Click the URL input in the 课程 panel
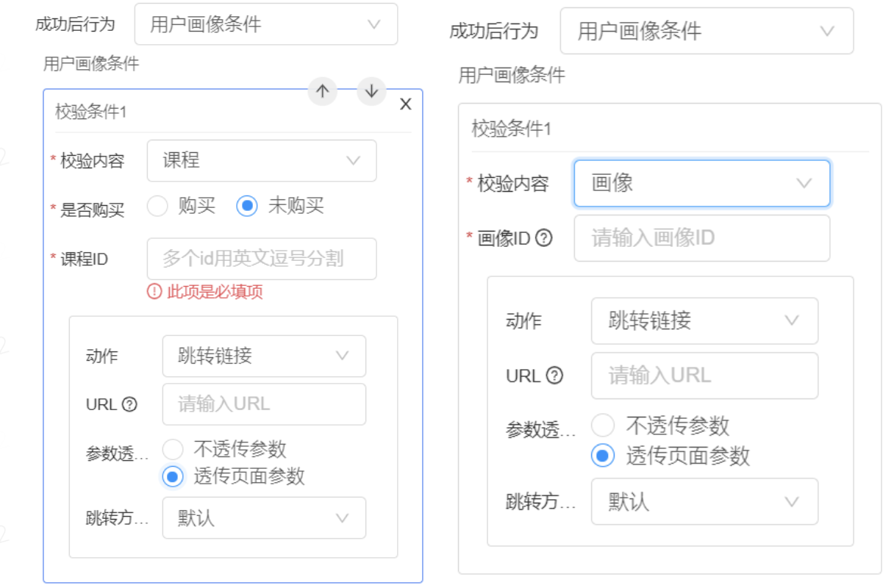Image resolution: width=894 pixels, height=588 pixels. (x=264, y=404)
